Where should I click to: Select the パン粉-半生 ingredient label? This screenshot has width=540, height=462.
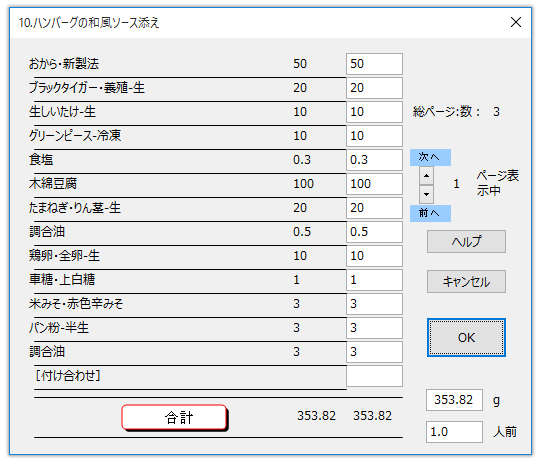pyautogui.click(x=59, y=328)
